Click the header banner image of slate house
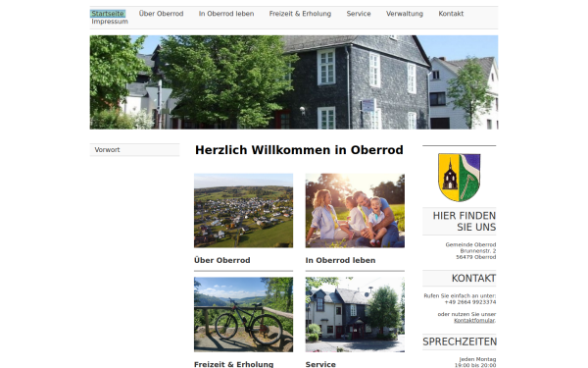The width and height of the screenshot is (588, 368). tap(294, 82)
